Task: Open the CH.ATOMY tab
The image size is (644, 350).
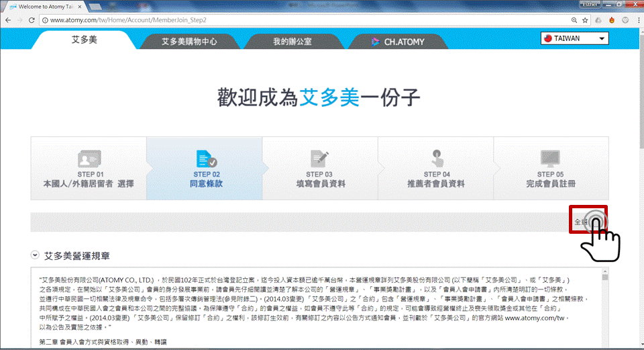Action: (398, 42)
